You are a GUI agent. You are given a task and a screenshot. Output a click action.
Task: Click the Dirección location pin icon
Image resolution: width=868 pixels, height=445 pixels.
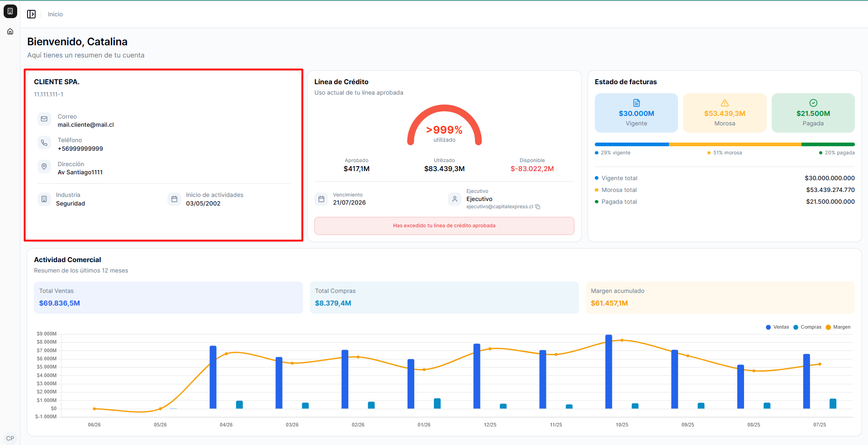point(44,167)
